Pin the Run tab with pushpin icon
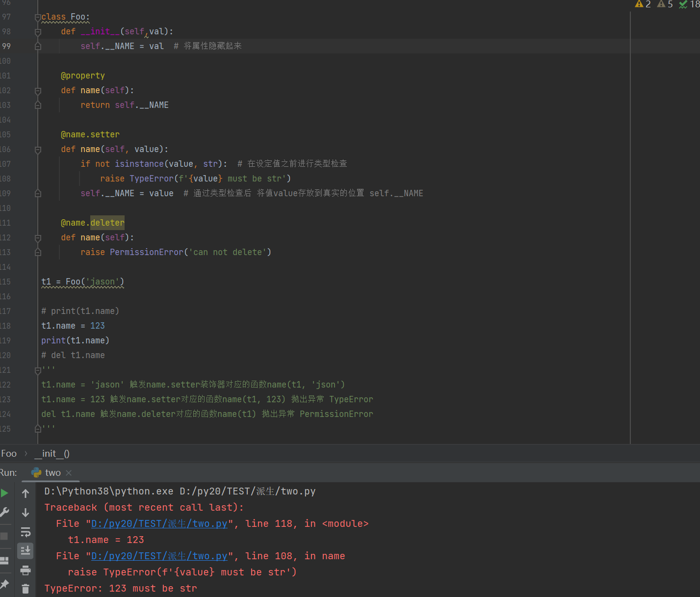 point(4,584)
